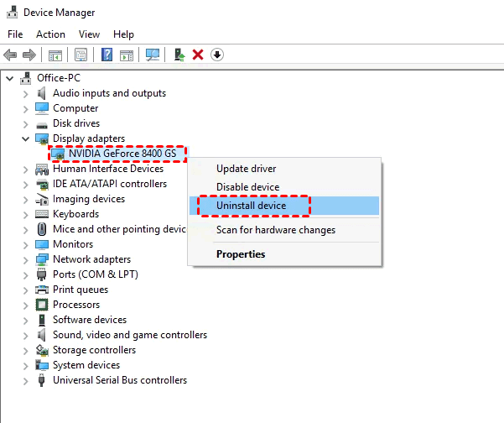Click the Back arrow toolbar icon
The height and width of the screenshot is (423, 504).
[11, 55]
